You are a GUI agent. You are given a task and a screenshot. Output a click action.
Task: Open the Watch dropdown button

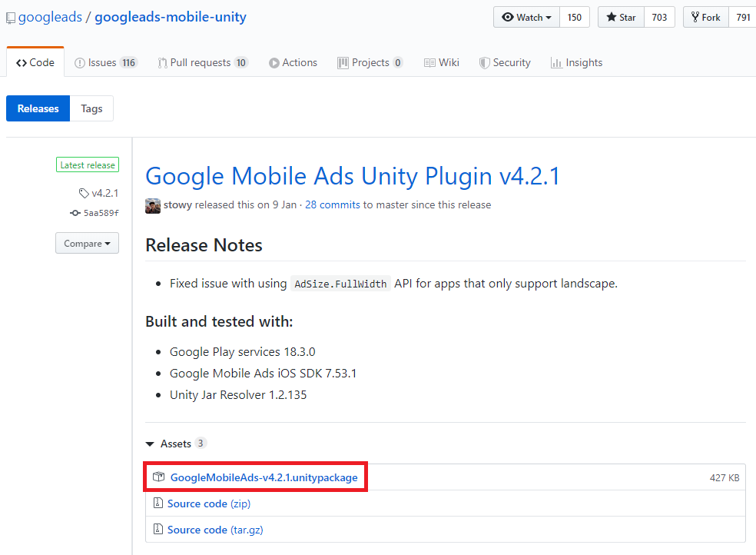[x=526, y=18]
